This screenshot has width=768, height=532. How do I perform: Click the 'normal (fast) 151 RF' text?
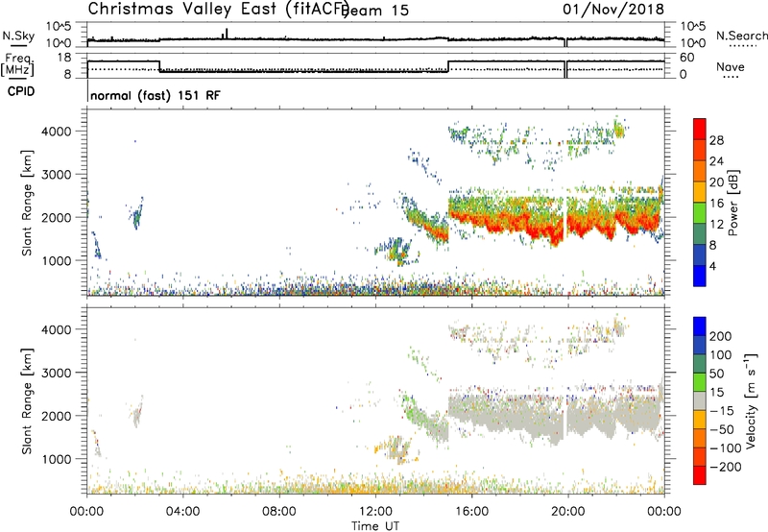click(156, 95)
